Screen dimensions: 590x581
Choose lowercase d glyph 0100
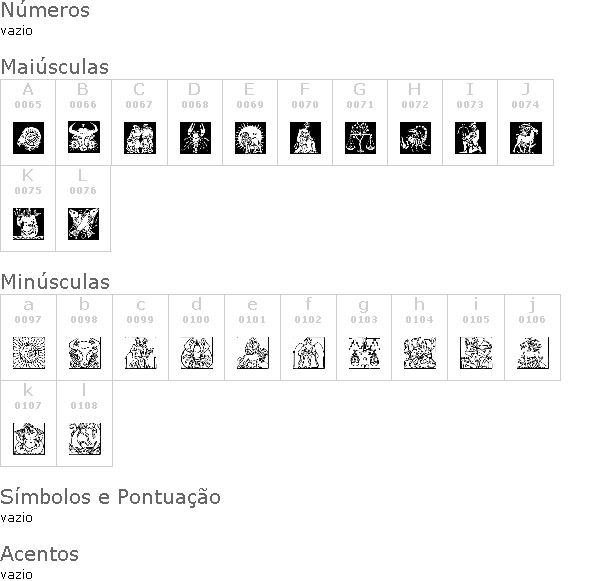[197, 353]
